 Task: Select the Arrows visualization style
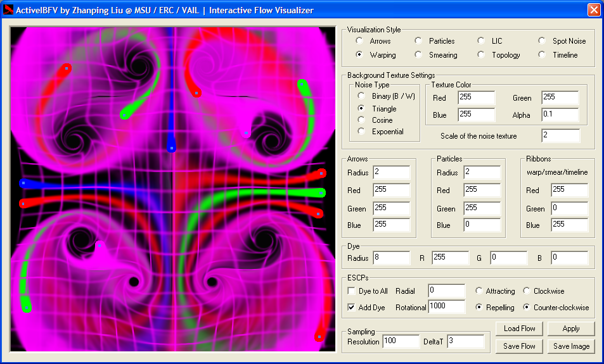pyautogui.click(x=359, y=41)
